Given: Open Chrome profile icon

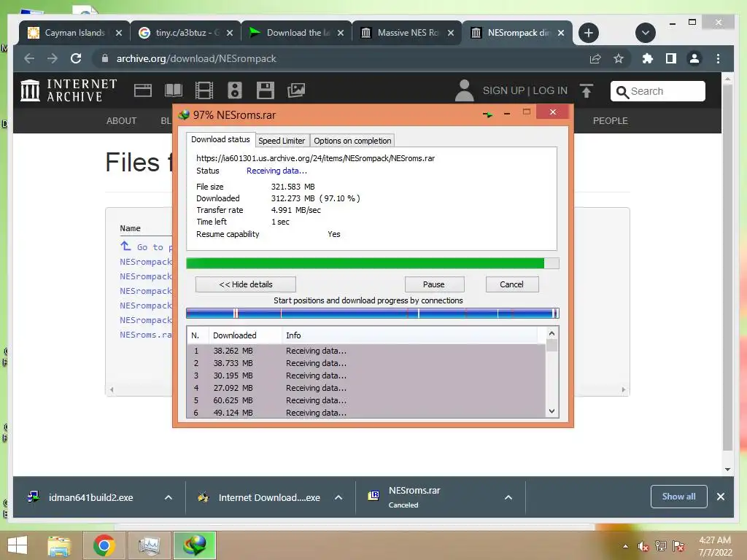Looking at the screenshot, I should click(x=694, y=58).
